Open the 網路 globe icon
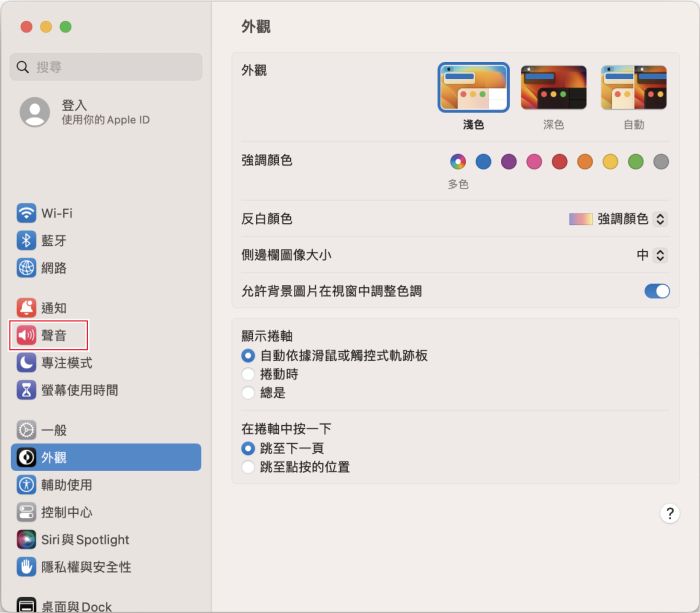This screenshot has height=613, width=700. (26, 268)
